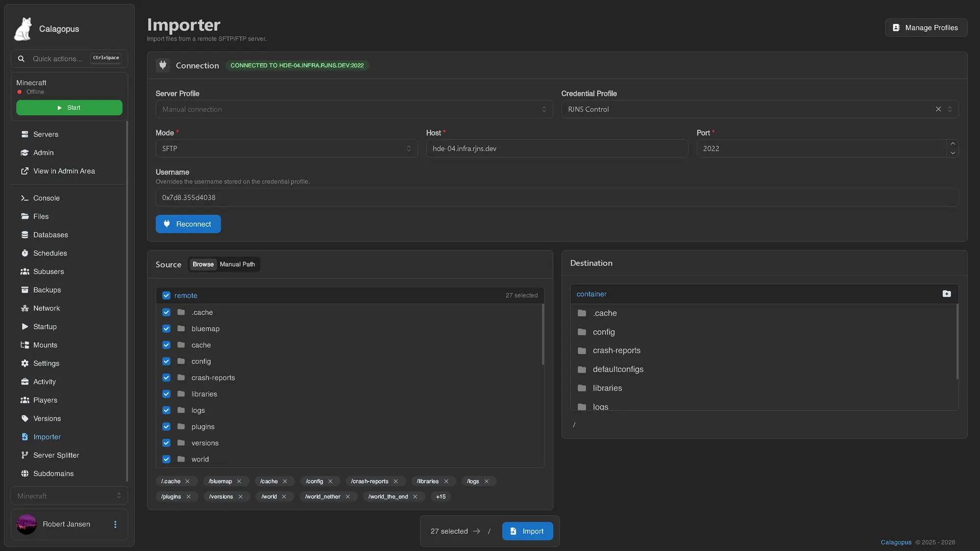Screen dimensions: 980x551
Task: Click the Admin graduation cap icon
Action: [24, 153]
